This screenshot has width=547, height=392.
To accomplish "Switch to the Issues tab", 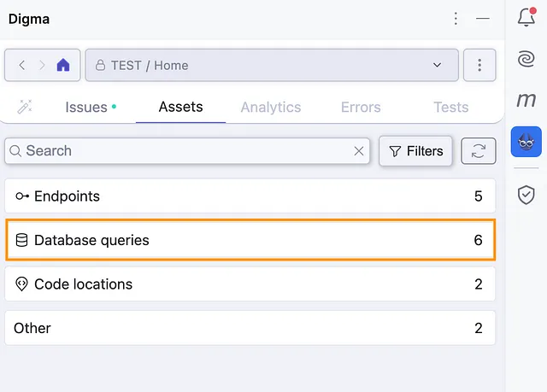I will pos(86,107).
